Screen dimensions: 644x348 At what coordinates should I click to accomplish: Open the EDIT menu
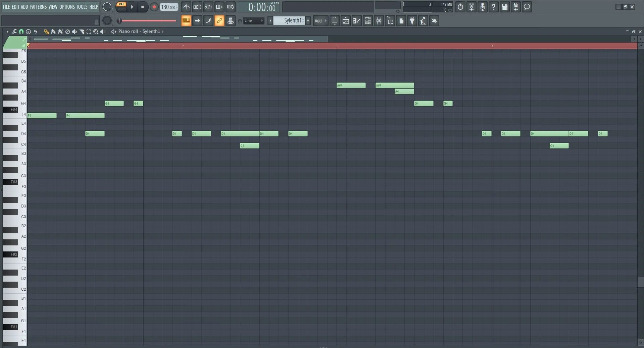pos(15,7)
